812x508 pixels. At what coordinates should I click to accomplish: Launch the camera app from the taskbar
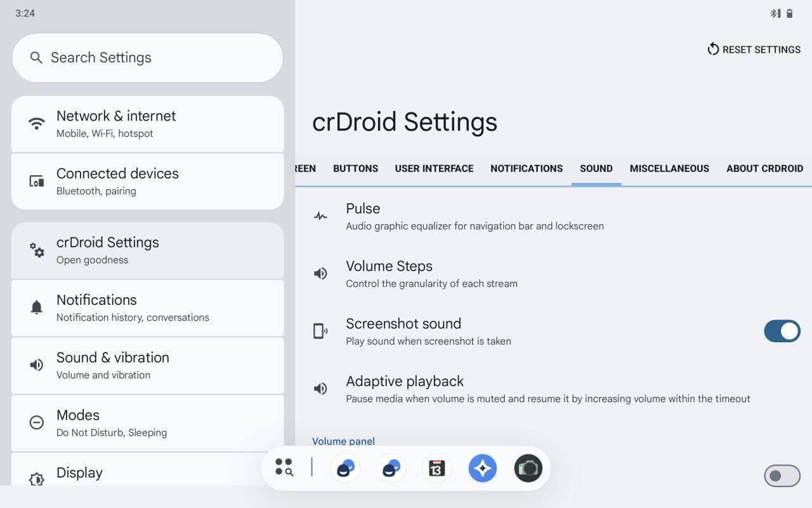point(528,469)
